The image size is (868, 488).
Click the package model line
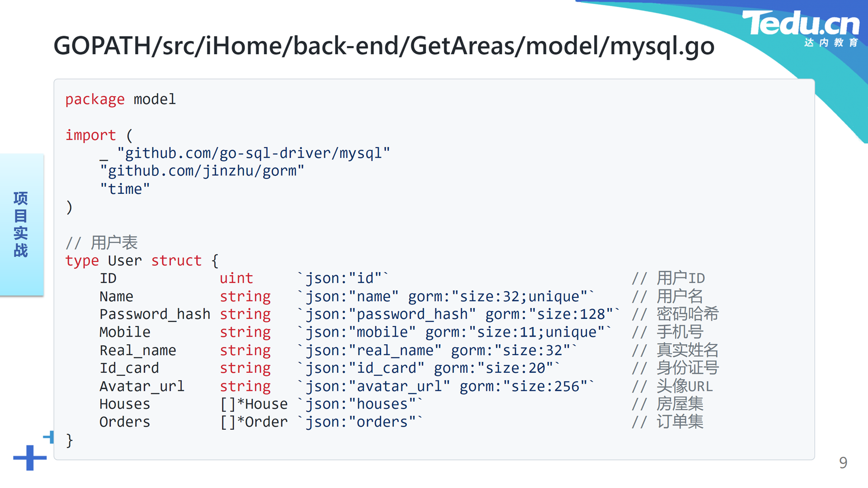coord(120,99)
